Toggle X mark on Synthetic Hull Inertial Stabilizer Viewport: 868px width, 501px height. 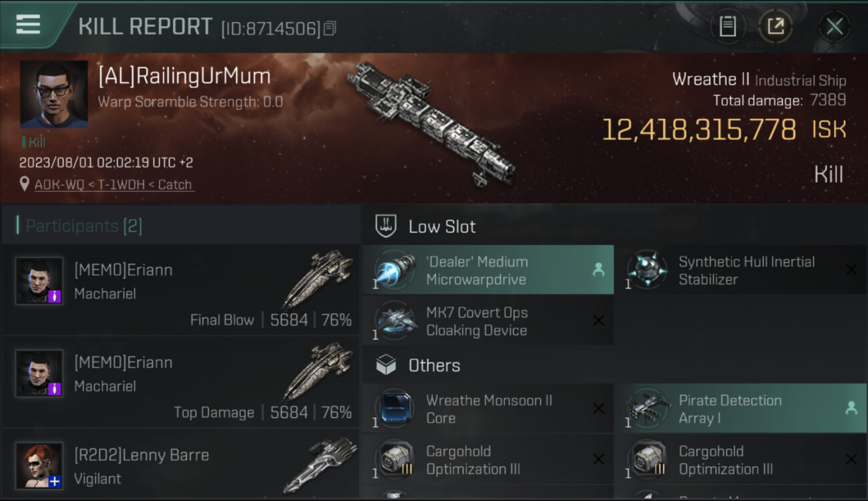point(851,270)
